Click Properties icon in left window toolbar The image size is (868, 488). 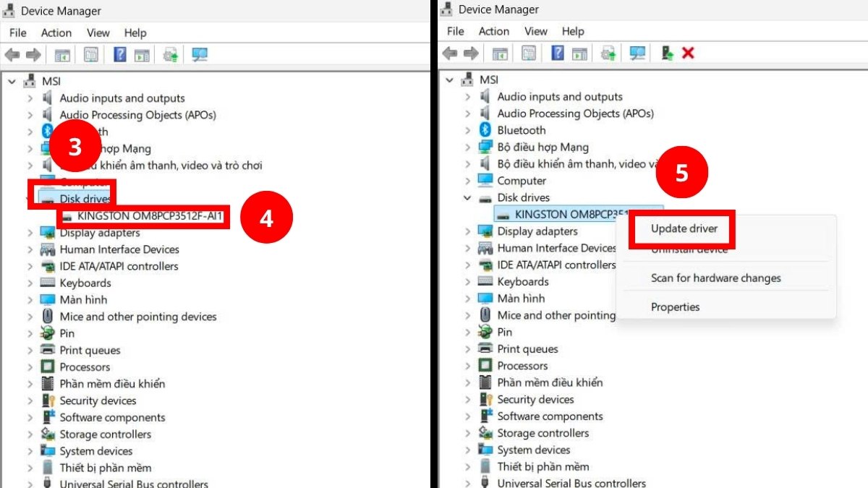tap(91, 54)
